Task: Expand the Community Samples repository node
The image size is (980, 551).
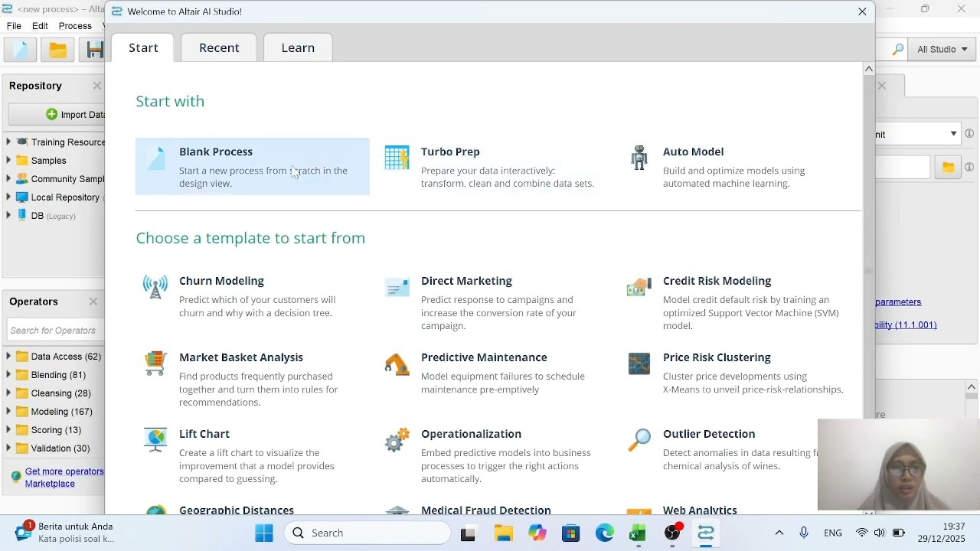Action: coord(8,178)
